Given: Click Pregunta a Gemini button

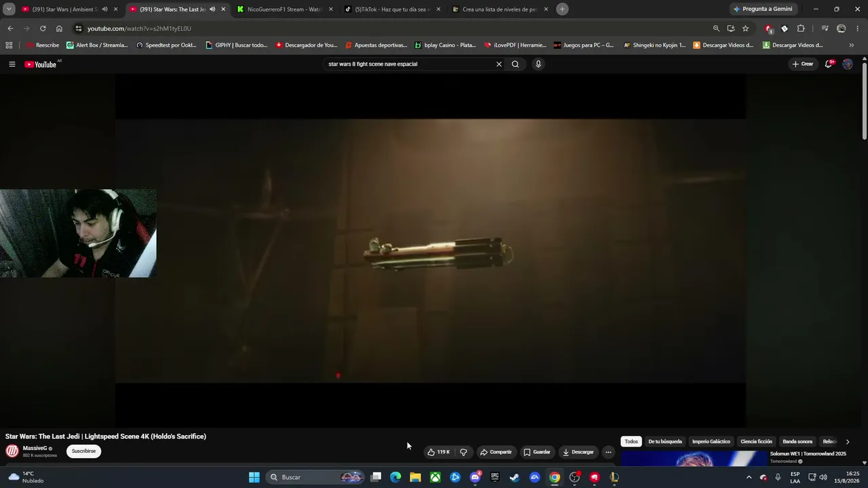Looking at the screenshot, I should tap(763, 9).
